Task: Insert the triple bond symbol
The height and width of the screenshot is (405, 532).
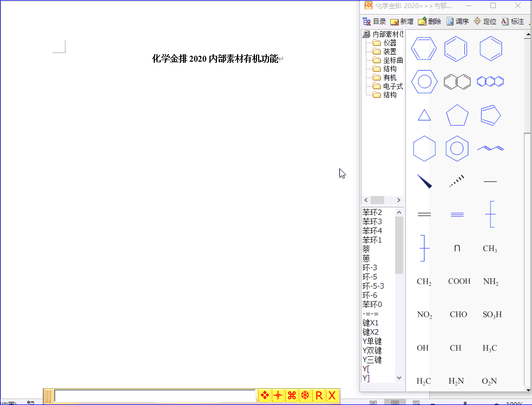Action: 457,214
